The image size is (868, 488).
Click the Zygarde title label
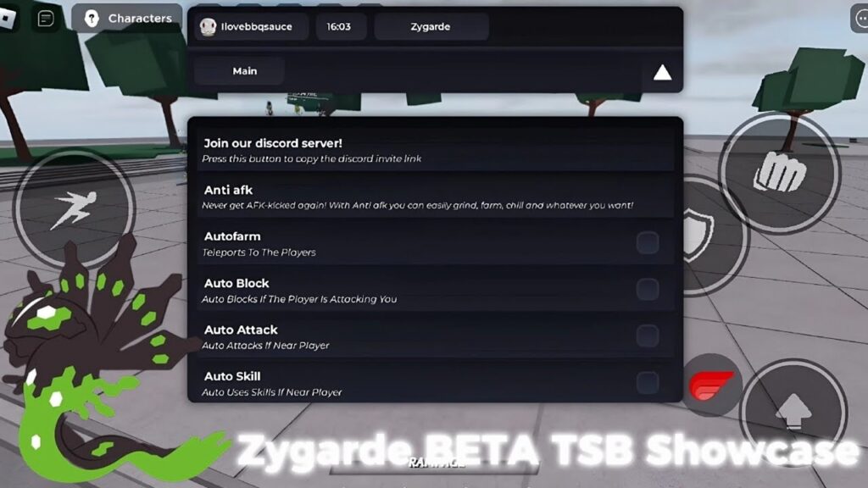point(431,26)
